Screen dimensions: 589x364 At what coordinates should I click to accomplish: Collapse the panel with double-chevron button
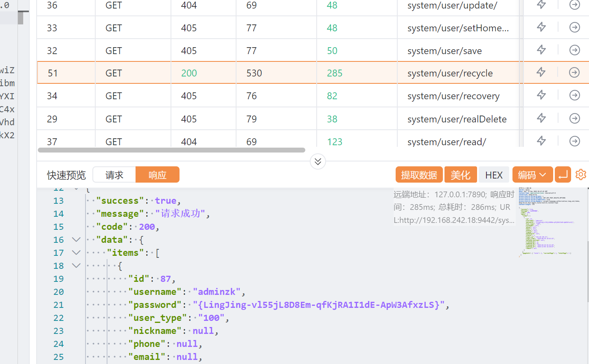(318, 161)
